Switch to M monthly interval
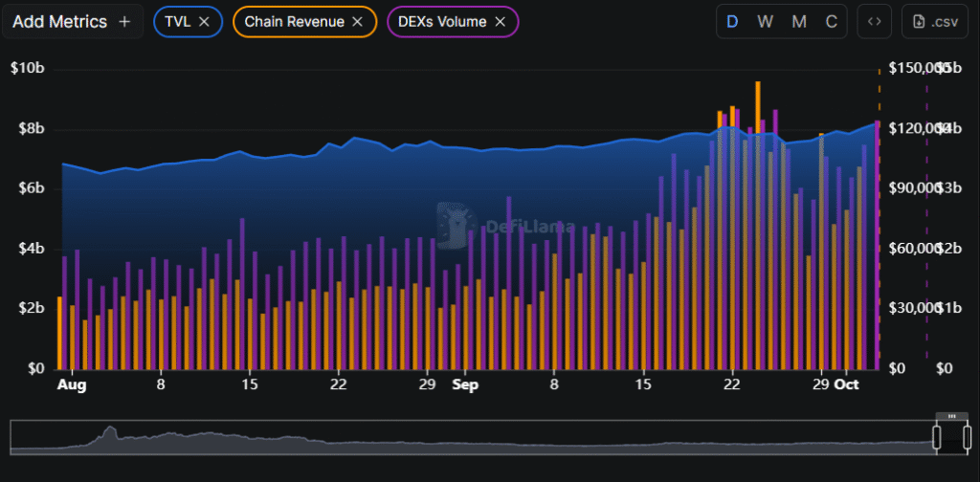Viewport: 980px width, 482px height. pyautogui.click(x=799, y=21)
